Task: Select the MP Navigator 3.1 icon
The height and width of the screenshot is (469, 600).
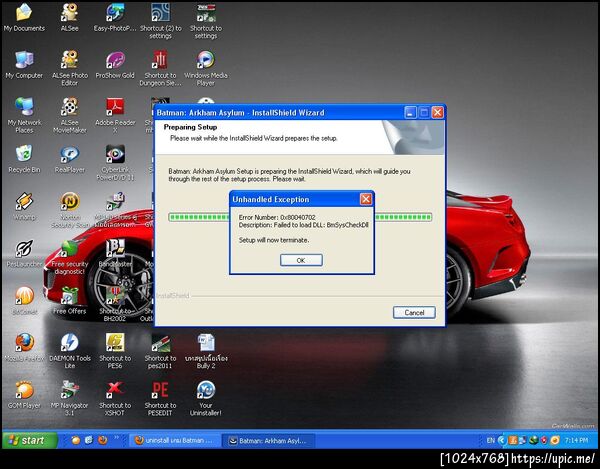Action: click(70, 398)
